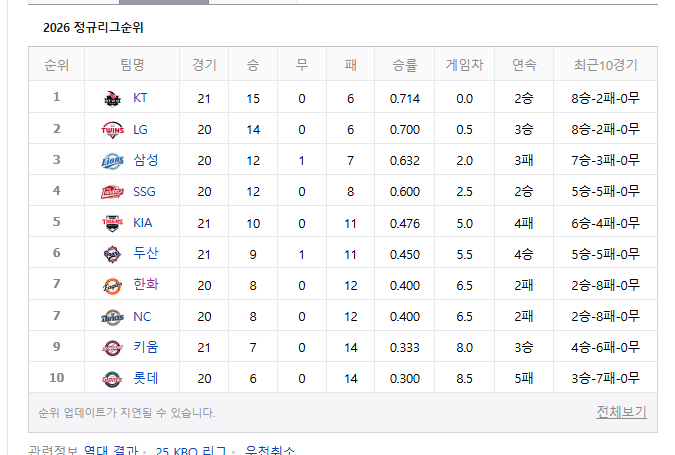Click the 2026 정규리그순위 heading

pos(93,28)
